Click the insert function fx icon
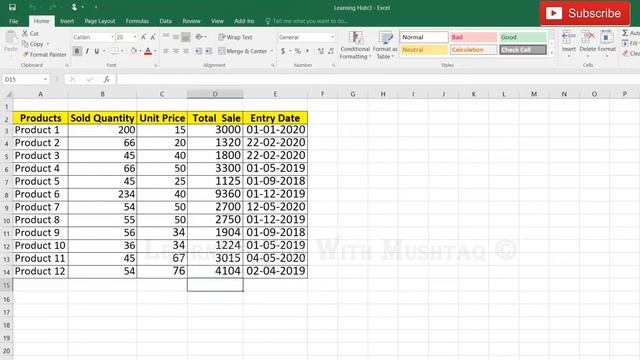The width and height of the screenshot is (640, 360). (107, 79)
